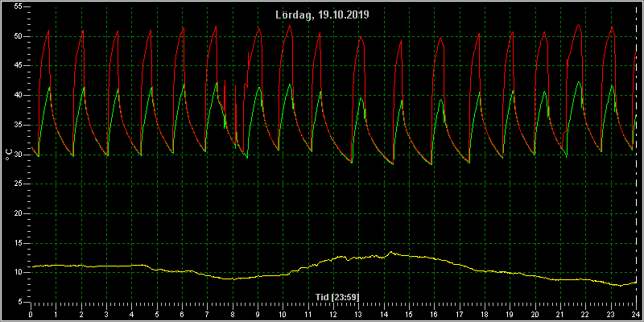This screenshot has width=644, height=322.
Task: Select hour 0 on the time axis
Action: (31, 314)
